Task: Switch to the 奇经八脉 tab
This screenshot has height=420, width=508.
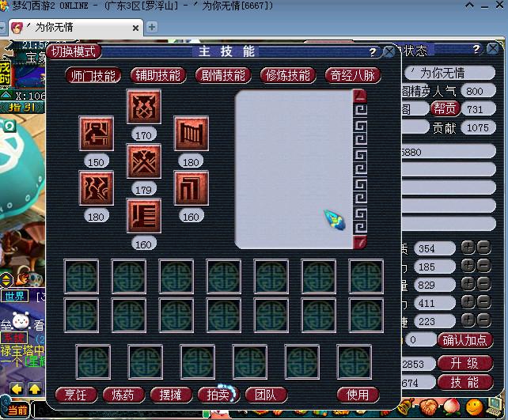Action: point(352,75)
